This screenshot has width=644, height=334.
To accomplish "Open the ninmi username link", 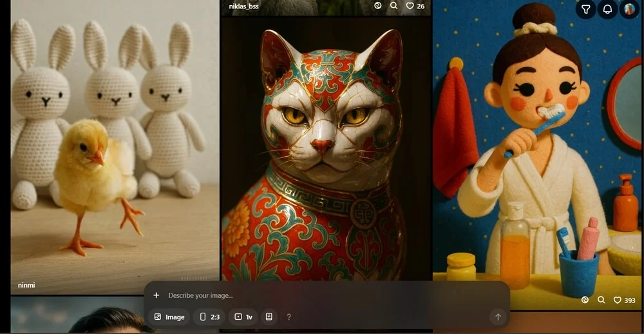I will [26, 284].
